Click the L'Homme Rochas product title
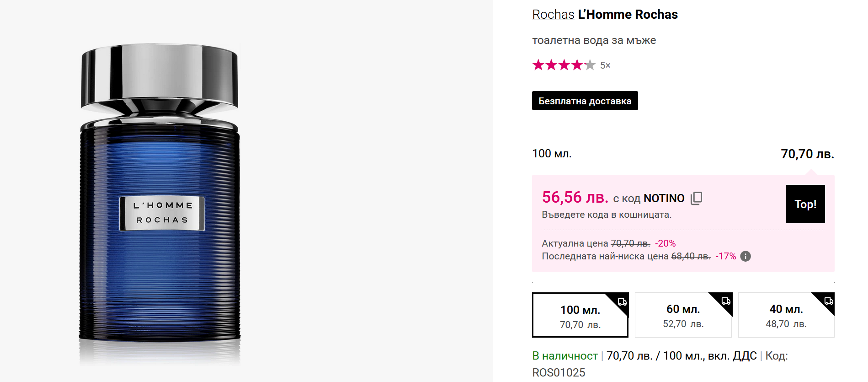The height and width of the screenshot is (382, 868). pos(628,15)
